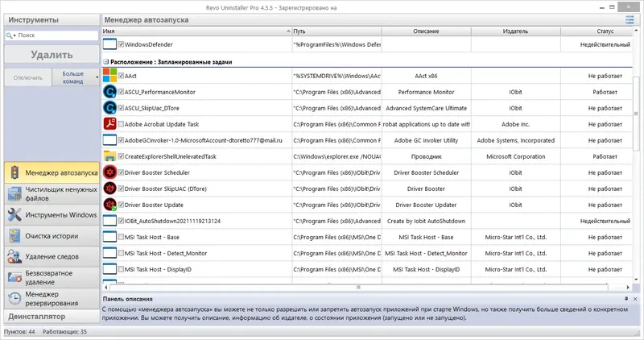Click the Driver Booster Scheduler icon
The image size is (644, 340).
click(x=109, y=172)
